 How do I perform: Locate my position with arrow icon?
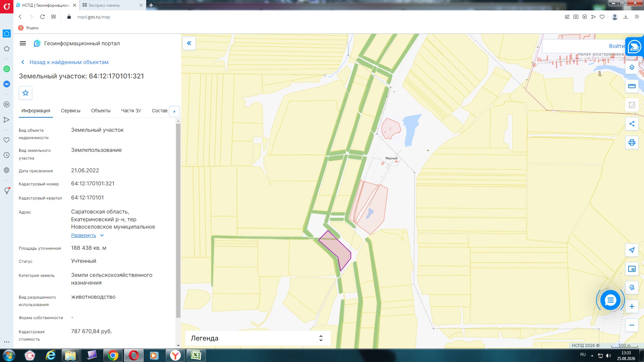click(632, 250)
